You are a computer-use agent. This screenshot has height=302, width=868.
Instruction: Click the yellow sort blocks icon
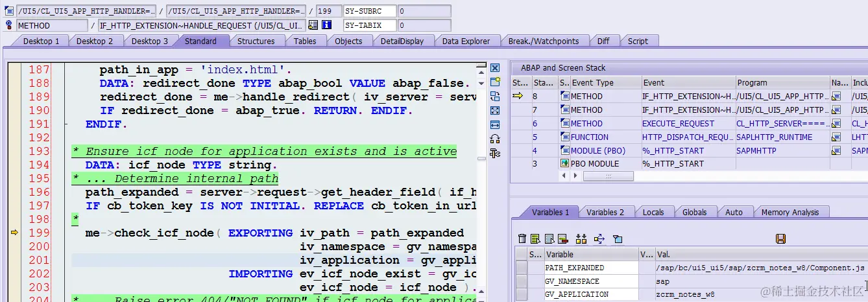[581, 239]
